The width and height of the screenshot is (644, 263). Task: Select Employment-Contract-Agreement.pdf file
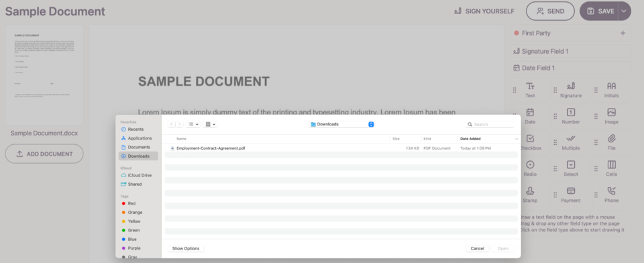341,148
